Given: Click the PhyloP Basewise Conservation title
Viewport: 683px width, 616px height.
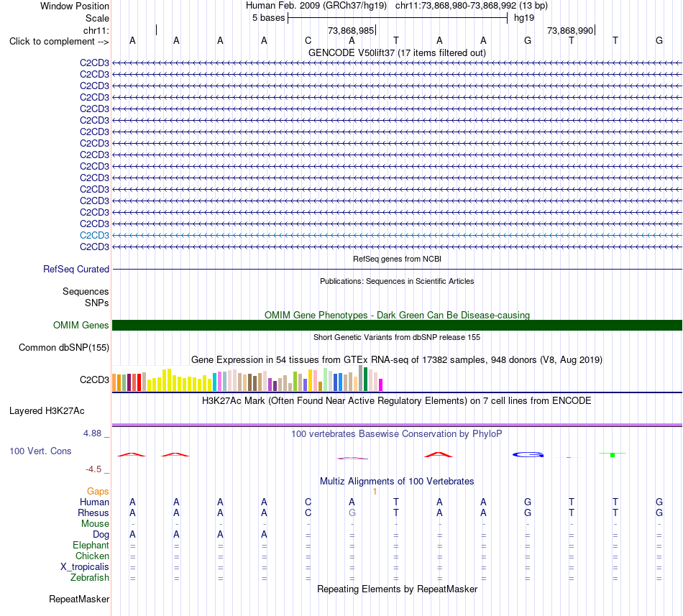Looking at the screenshot, I should pos(397,433).
